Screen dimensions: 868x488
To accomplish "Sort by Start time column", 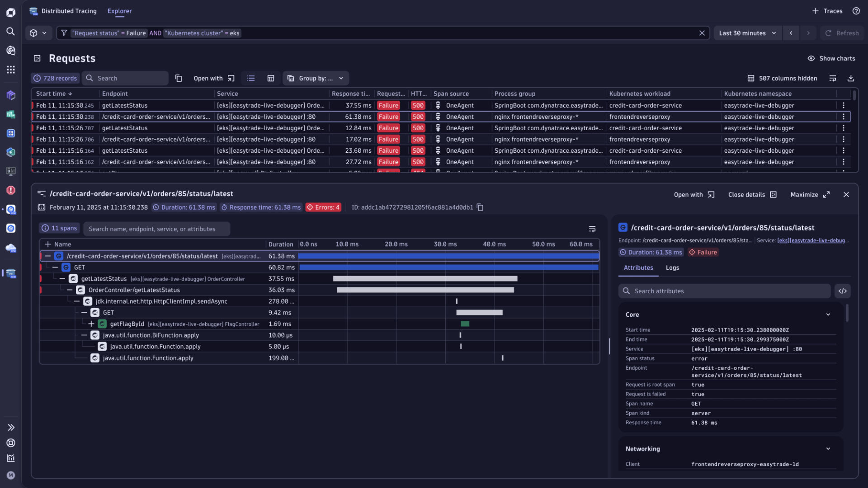I will (x=54, y=94).
